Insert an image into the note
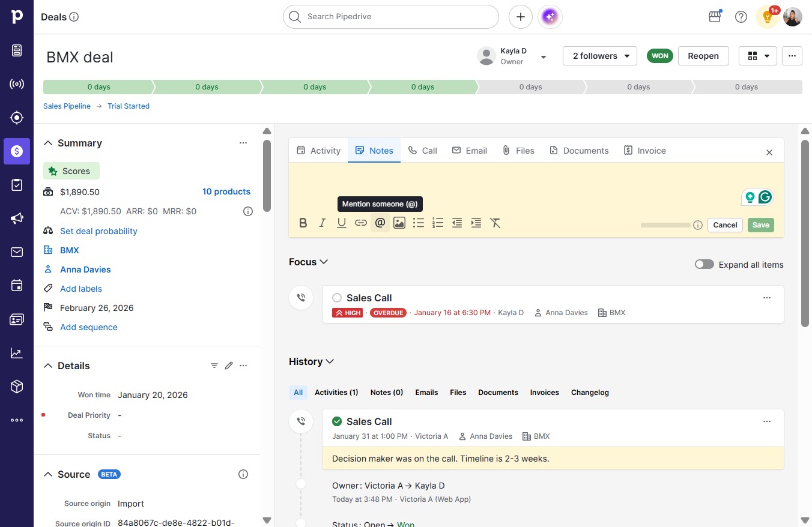Image resolution: width=812 pixels, height=527 pixels. [399, 223]
